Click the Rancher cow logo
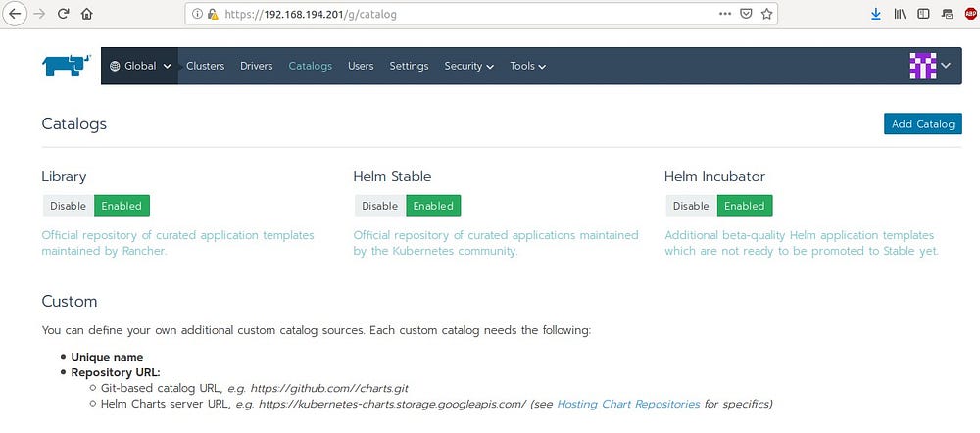 coord(67,65)
